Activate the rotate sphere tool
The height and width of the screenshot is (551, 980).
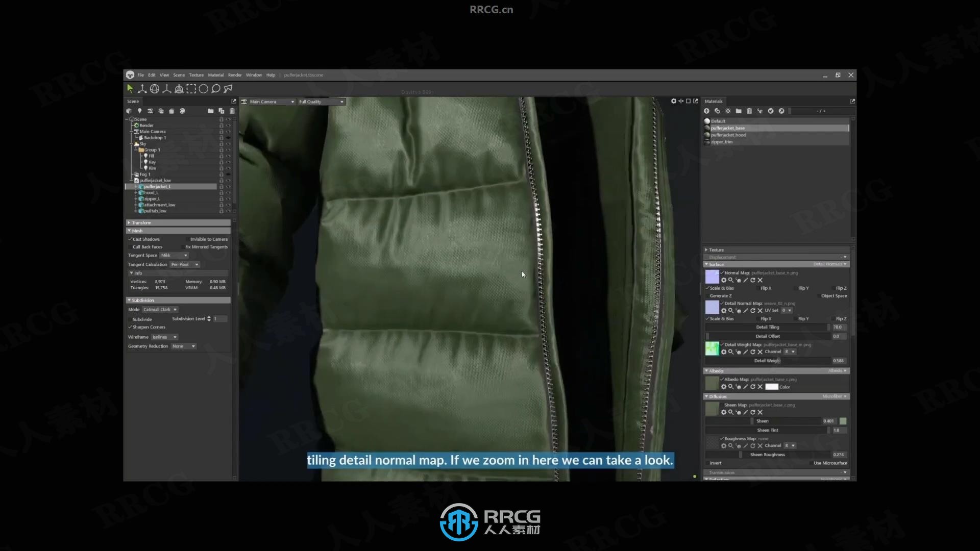155,89
